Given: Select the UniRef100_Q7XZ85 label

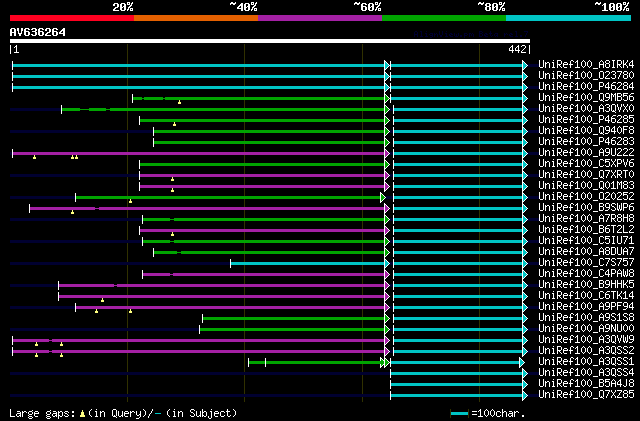Looking at the screenshot, I should click(x=586, y=395).
